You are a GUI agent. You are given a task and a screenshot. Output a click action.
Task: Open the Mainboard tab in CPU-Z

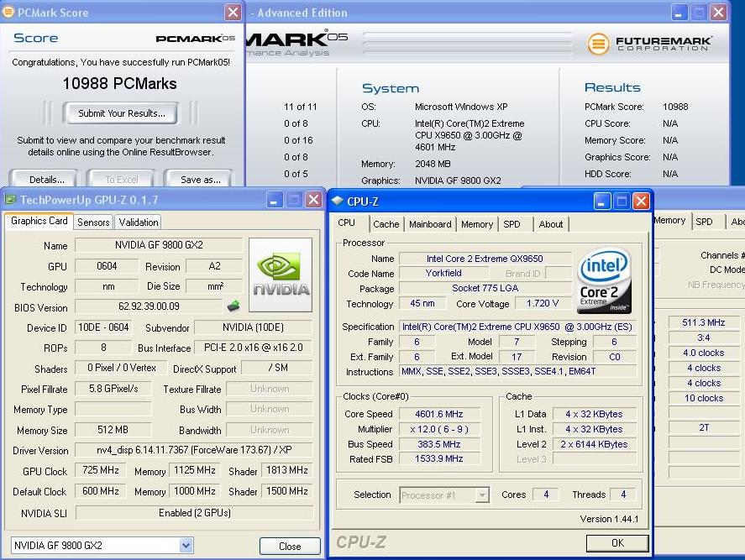(x=430, y=224)
